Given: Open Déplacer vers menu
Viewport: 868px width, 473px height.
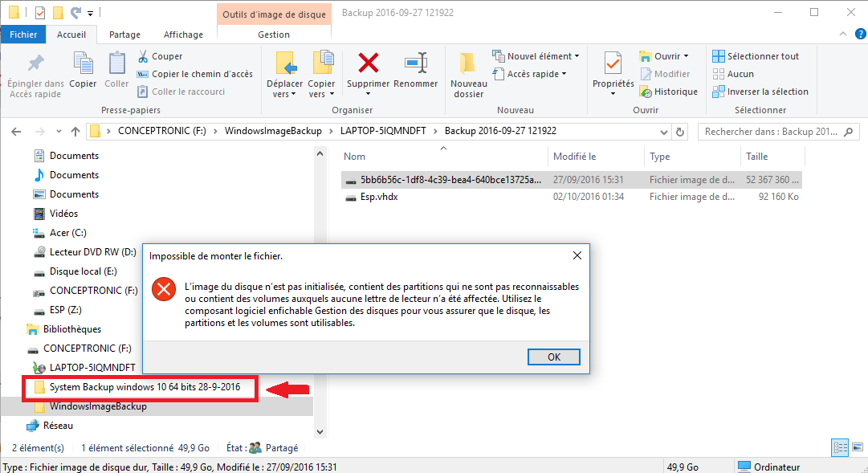Looking at the screenshot, I should [284, 75].
